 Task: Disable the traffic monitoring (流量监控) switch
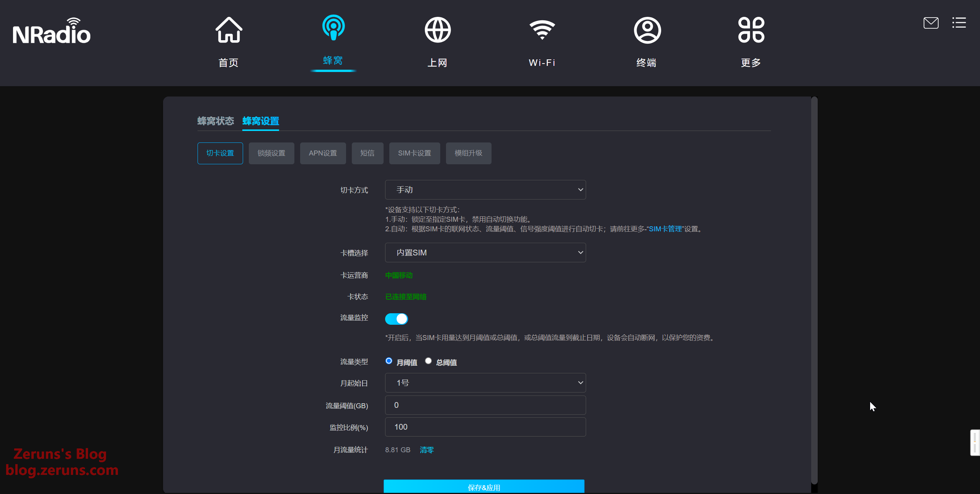[x=396, y=319]
